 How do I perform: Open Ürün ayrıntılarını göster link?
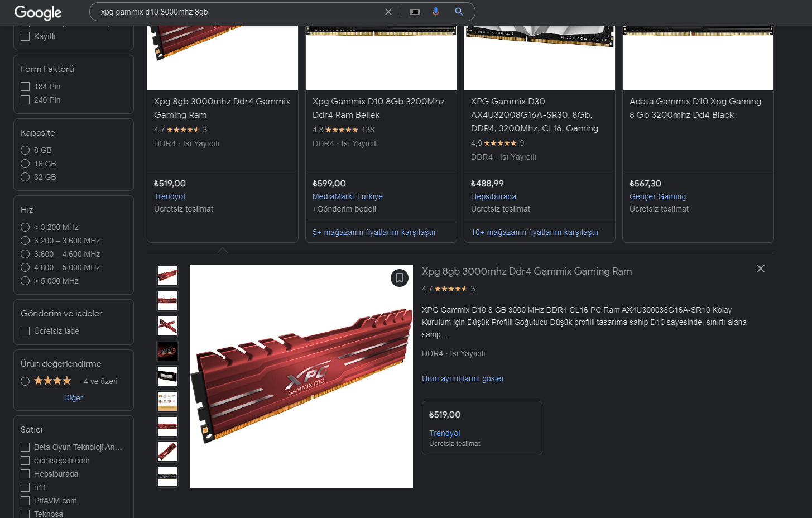click(x=463, y=378)
